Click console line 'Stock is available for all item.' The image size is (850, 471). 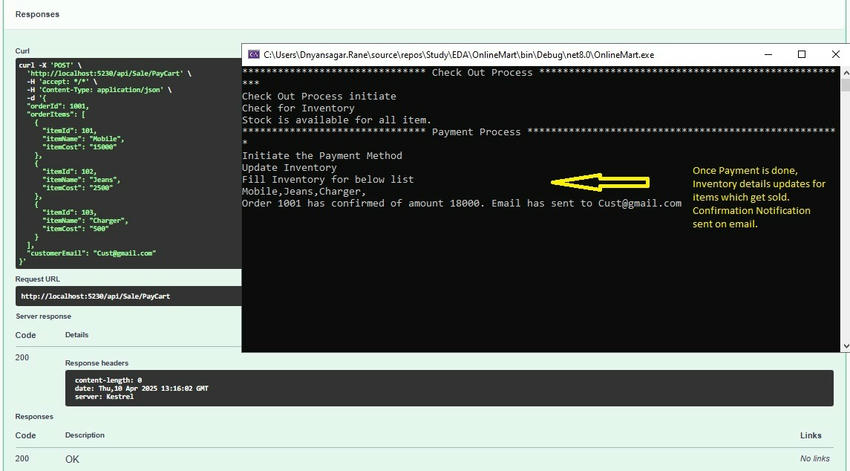pos(337,120)
